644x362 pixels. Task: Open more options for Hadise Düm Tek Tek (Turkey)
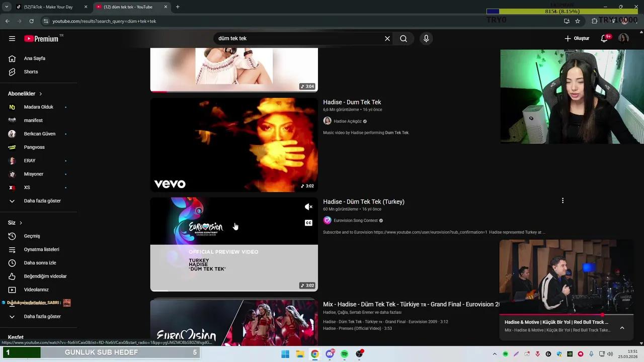[562, 201]
